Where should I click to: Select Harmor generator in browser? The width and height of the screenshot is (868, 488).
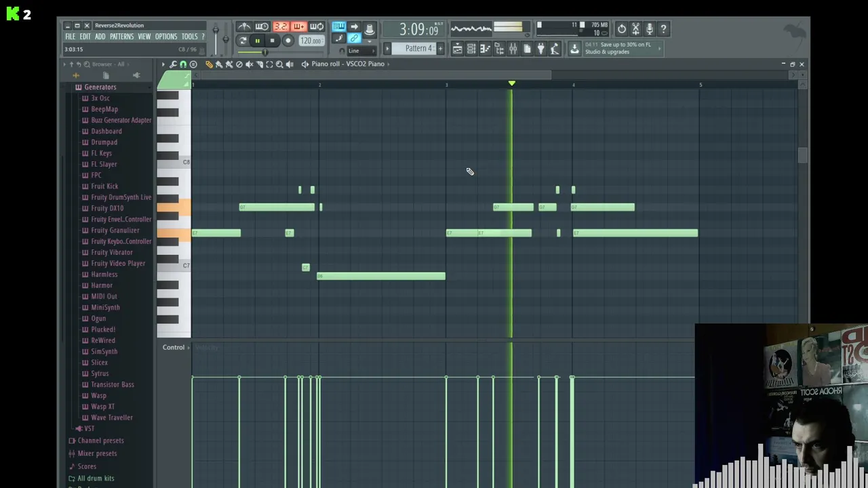pos(102,285)
